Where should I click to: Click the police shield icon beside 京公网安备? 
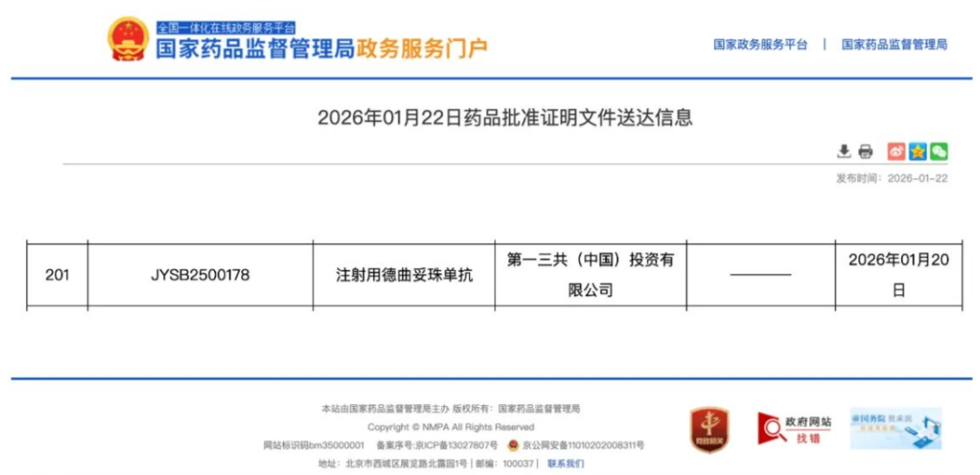(x=514, y=445)
